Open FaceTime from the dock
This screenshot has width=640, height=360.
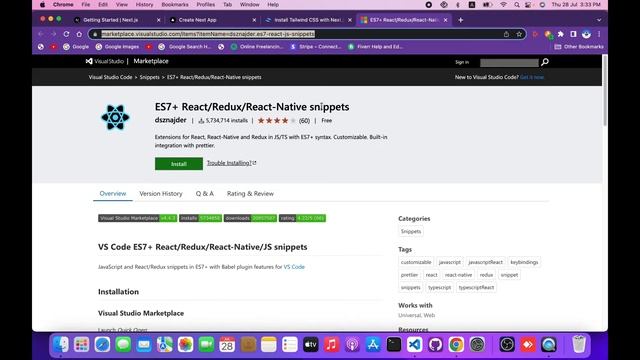point(207,344)
